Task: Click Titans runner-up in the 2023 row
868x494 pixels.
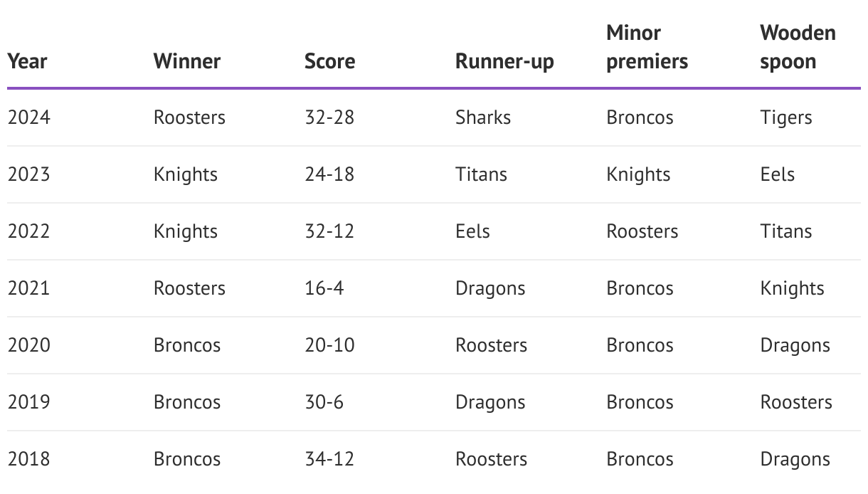Action: [481, 174]
